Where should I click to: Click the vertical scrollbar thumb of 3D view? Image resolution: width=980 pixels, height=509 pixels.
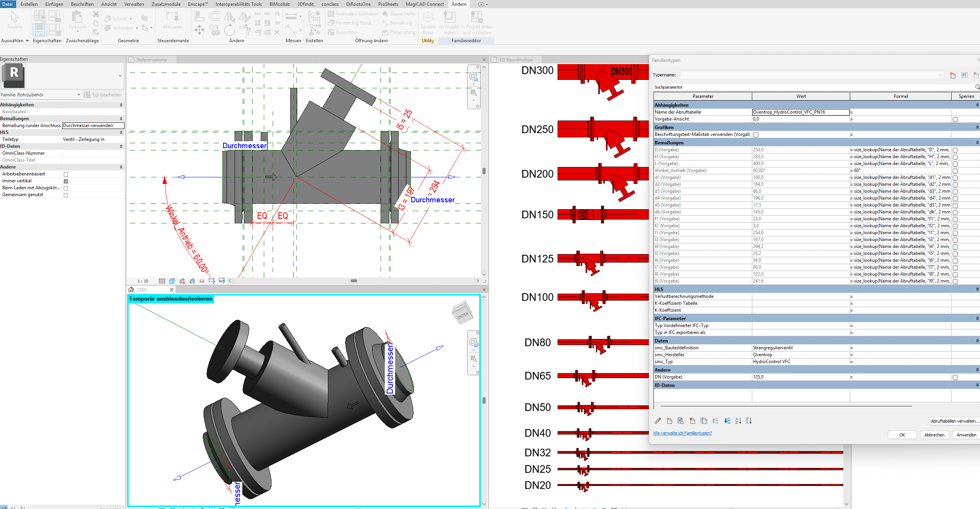(x=484, y=400)
